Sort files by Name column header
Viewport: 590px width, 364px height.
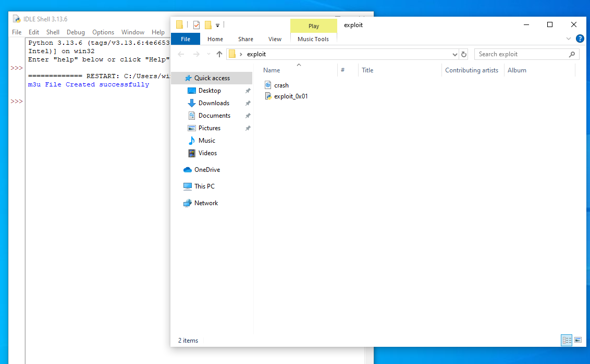272,70
